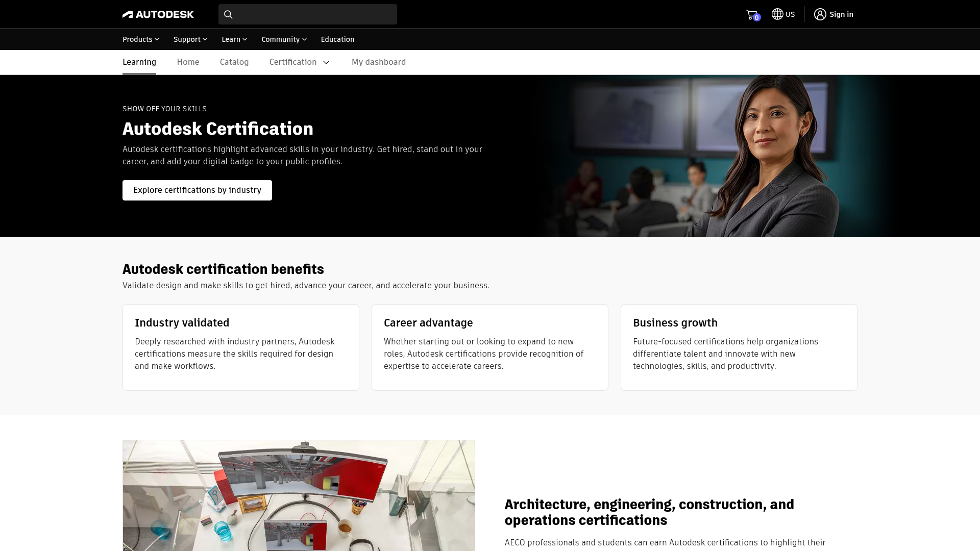Click the Autodesk Certification hero heading
This screenshot has height=551, width=980.
[218, 129]
